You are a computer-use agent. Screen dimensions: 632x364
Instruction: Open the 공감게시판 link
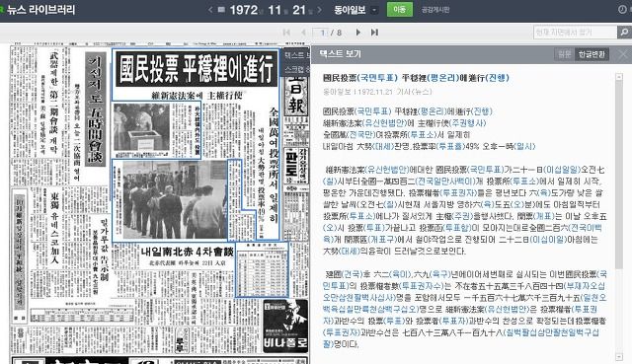(x=435, y=10)
